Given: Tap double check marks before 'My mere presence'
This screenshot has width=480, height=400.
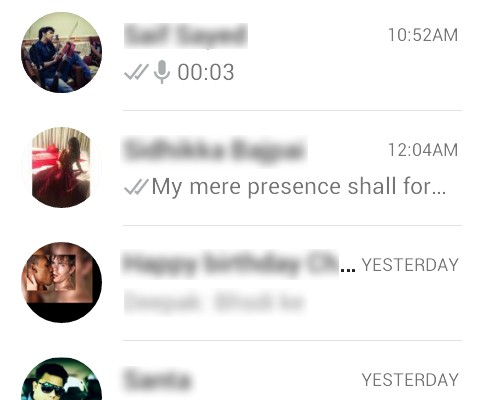Looking at the screenshot, I should pyautogui.click(x=136, y=186).
